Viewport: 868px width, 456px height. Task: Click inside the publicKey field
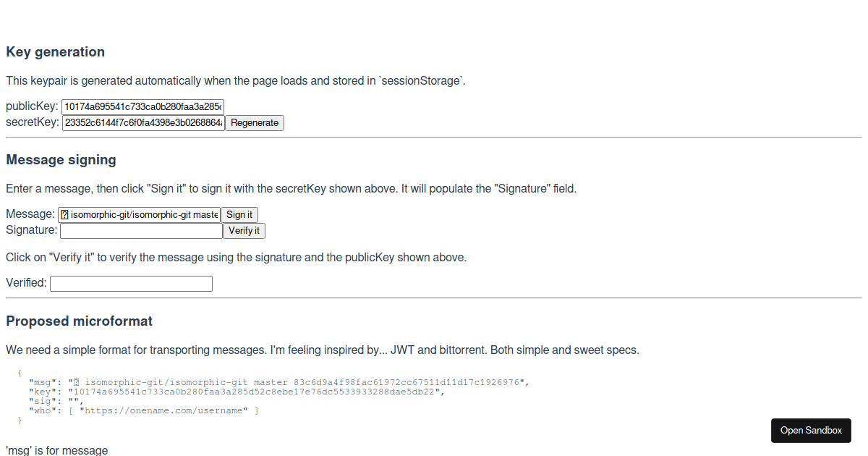click(x=142, y=106)
